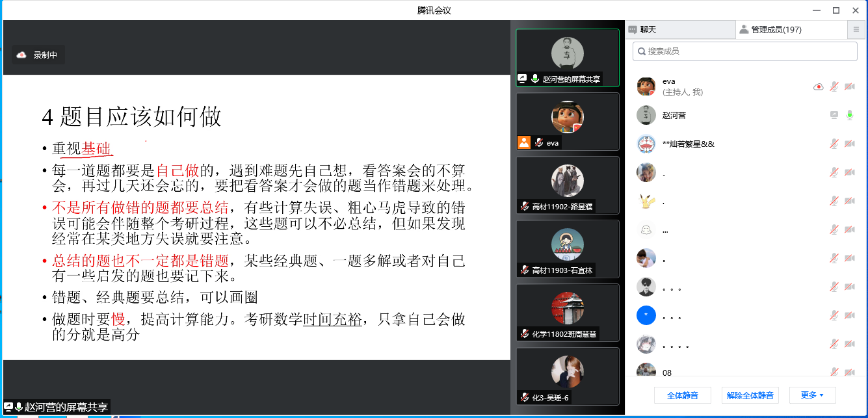The image size is (868, 418).
Task: Click the 全体静音 mute all button
Action: coord(682,395)
